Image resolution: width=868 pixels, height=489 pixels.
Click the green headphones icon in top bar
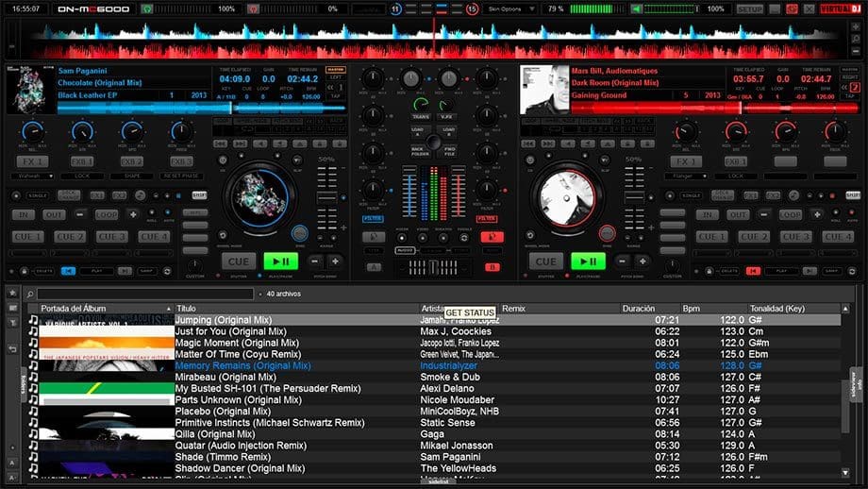pos(146,8)
